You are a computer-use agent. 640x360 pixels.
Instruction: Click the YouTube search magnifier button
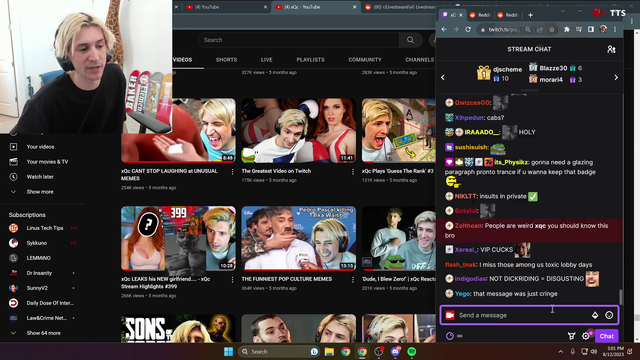click(410, 40)
